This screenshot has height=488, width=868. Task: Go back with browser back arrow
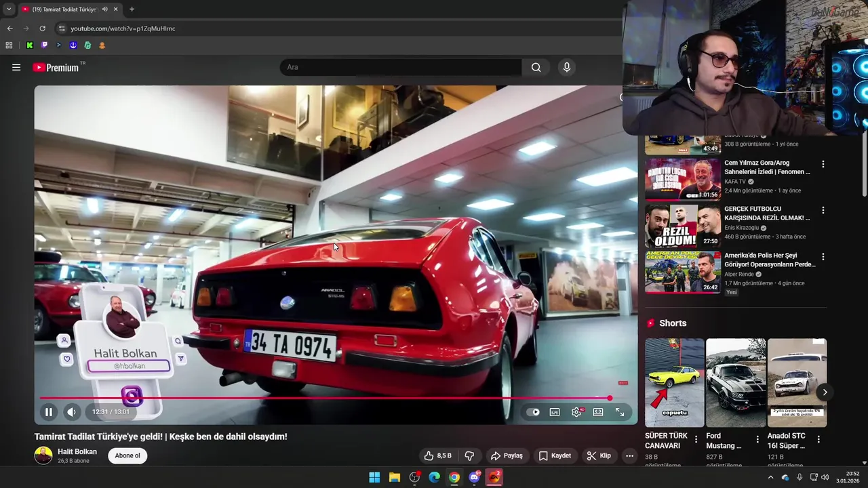pyautogui.click(x=9, y=28)
